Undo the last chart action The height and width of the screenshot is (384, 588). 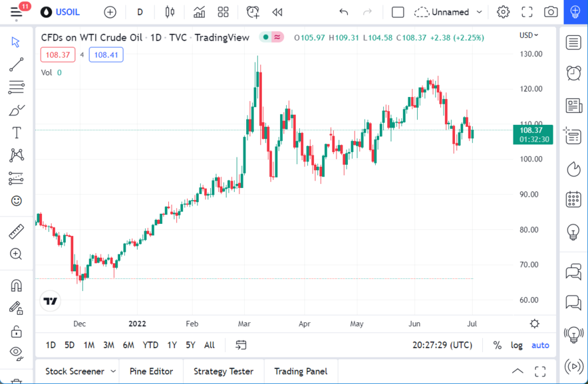click(x=343, y=11)
